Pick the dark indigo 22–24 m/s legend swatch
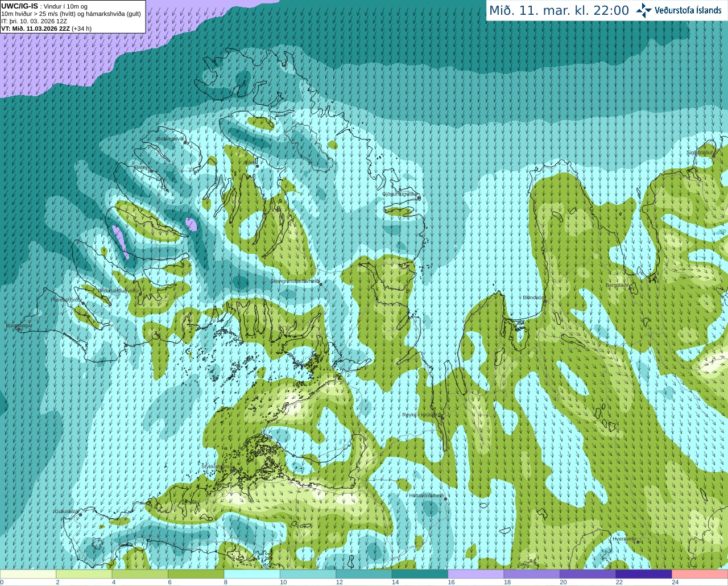 pos(644,574)
